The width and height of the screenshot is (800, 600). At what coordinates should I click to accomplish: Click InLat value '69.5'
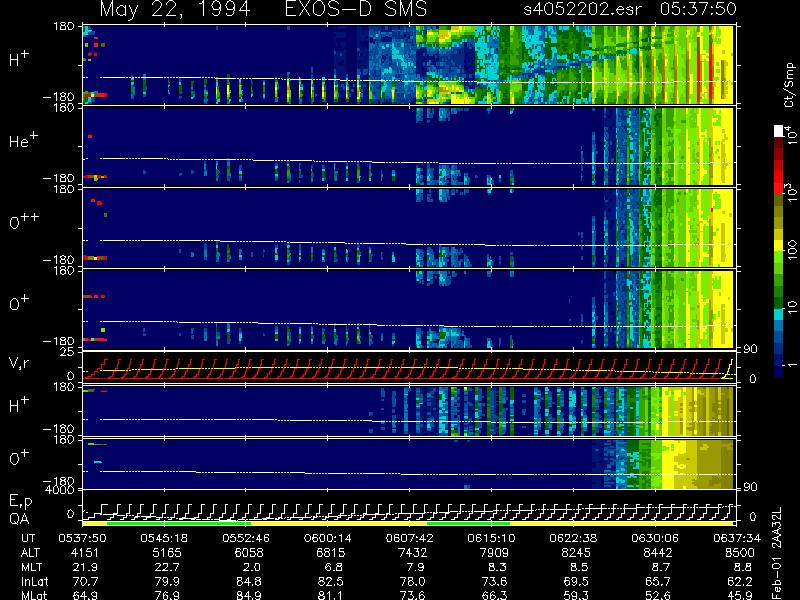point(578,582)
